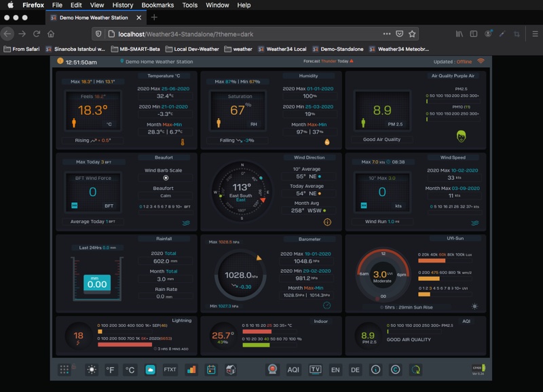The width and height of the screenshot is (543, 392).
Task: Click the water drop icon in Humidity panel
Action: click(x=327, y=142)
